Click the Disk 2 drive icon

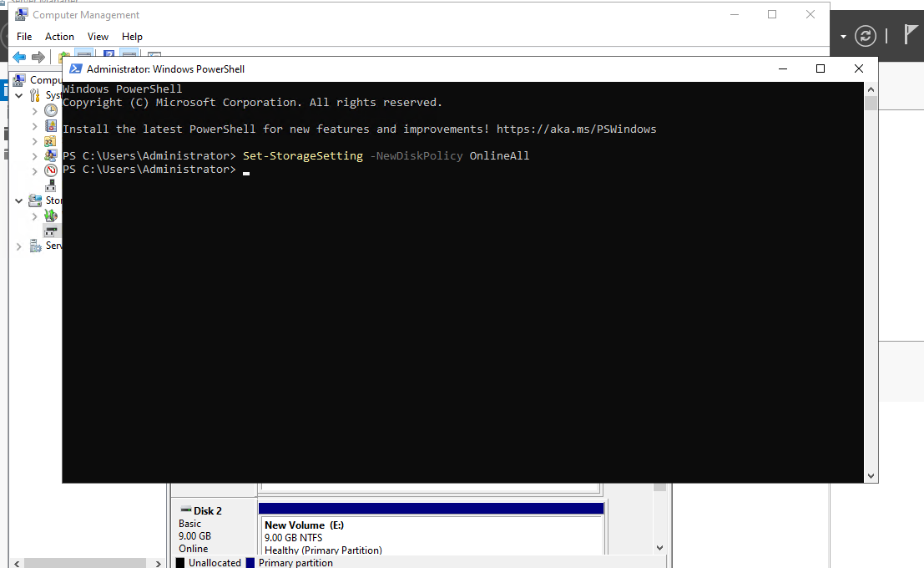click(x=185, y=510)
